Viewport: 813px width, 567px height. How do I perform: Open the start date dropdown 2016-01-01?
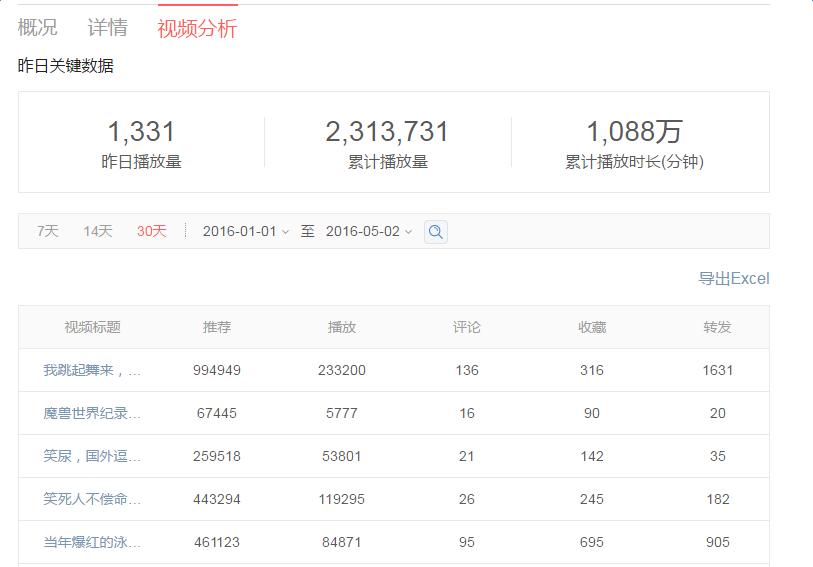(246, 231)
